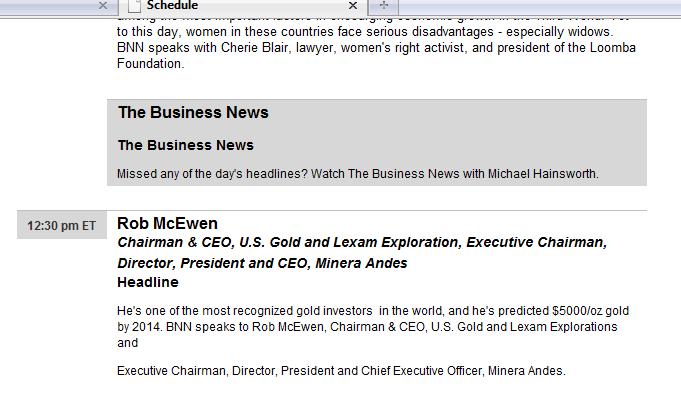Viewport: 681px width, 406px height.
Task: Click the Schedule tab page icon
Action: (134, 6)
